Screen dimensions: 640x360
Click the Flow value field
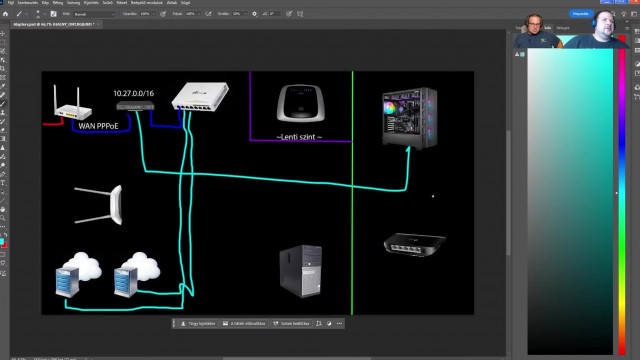click(x=190, y=14)
